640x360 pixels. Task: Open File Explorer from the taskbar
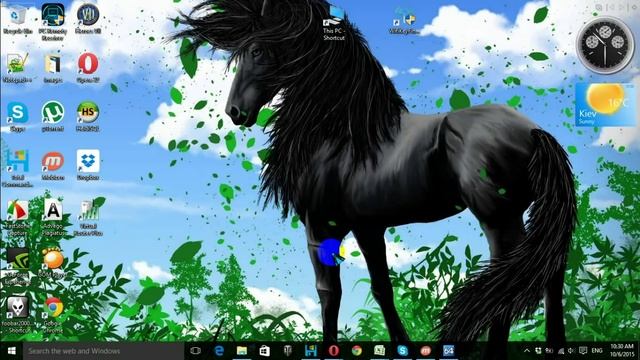click(x=242, y=351)
